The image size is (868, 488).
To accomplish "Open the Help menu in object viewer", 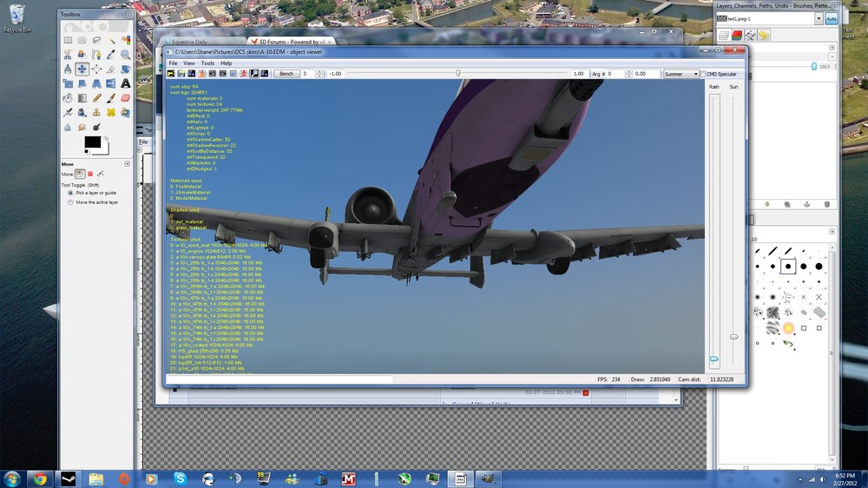I will tap(226, 63).
